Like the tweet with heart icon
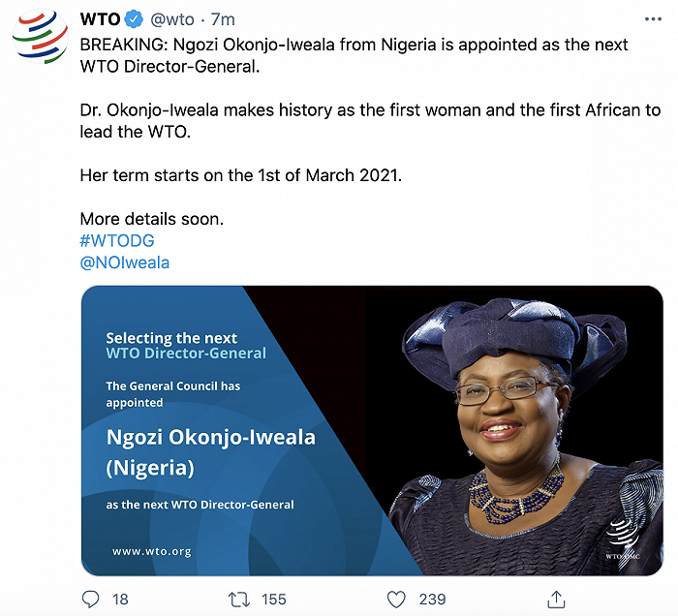678x616 pixels. point(396,600)
